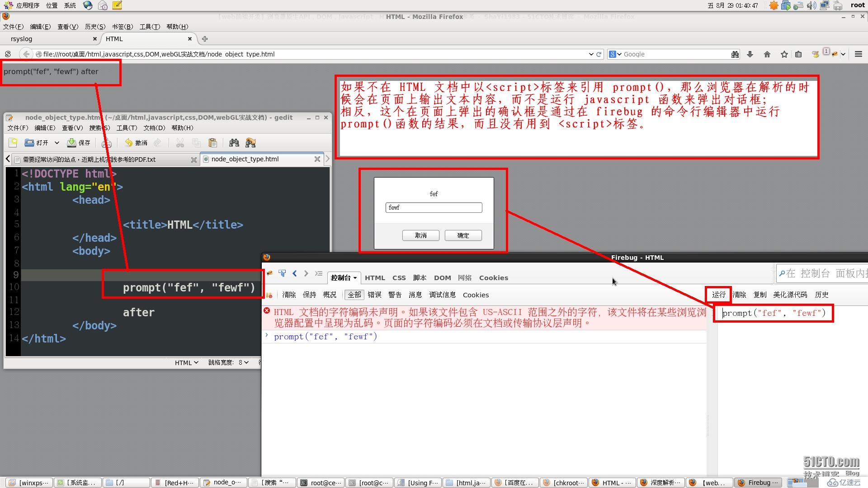The width and height of the screenshot is (868, 488).
Task: Switch to the CSS panel in Firebug
Action: pyautogui.click(x=399, y=278)
